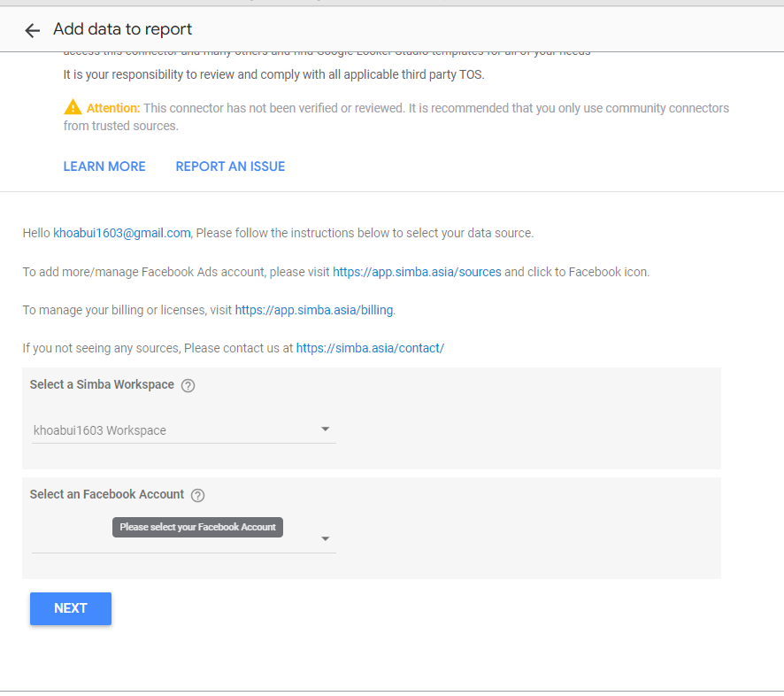
Task: Click help icon beside Select an Facebook Account
Action: coord(197,495)
